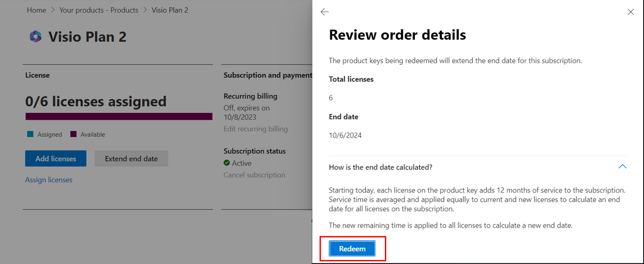Image resolution: width=644 pixels, height=264 pixels.
Task: Click the Cancel subscription link
Action: pyautogui.click(x=254, y=175)
